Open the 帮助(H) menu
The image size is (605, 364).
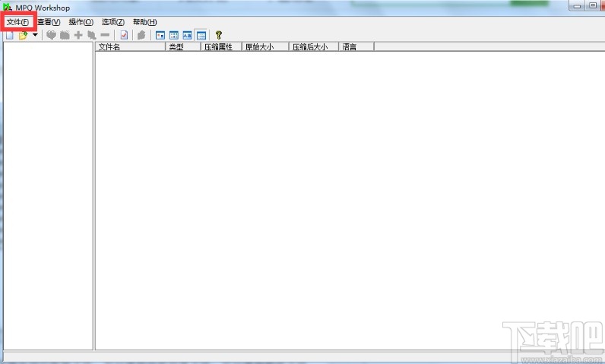[144, 22]
